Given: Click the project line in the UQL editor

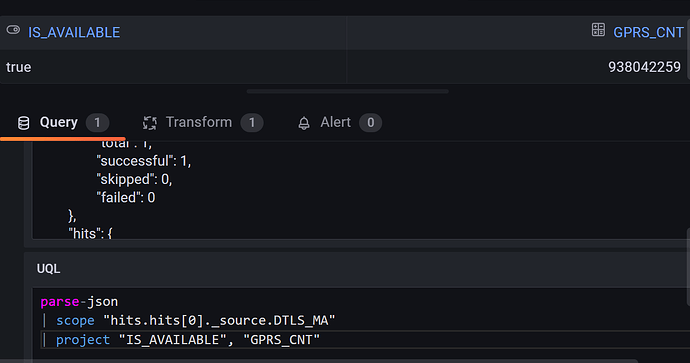Looking at the screenshot, I should point(187,340).
